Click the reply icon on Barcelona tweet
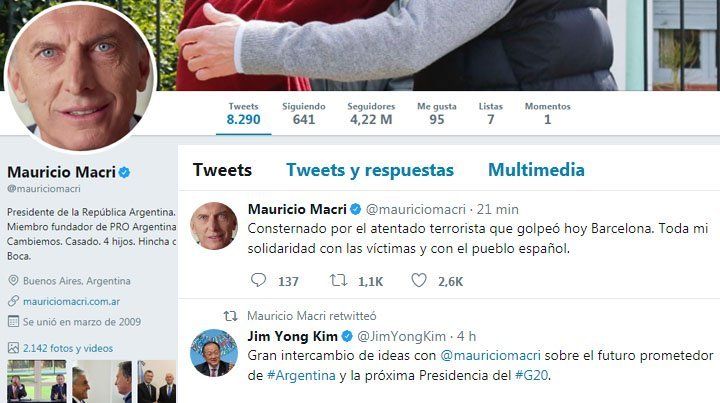This screenshot has height=403, width=720. (x=258, y=280)
